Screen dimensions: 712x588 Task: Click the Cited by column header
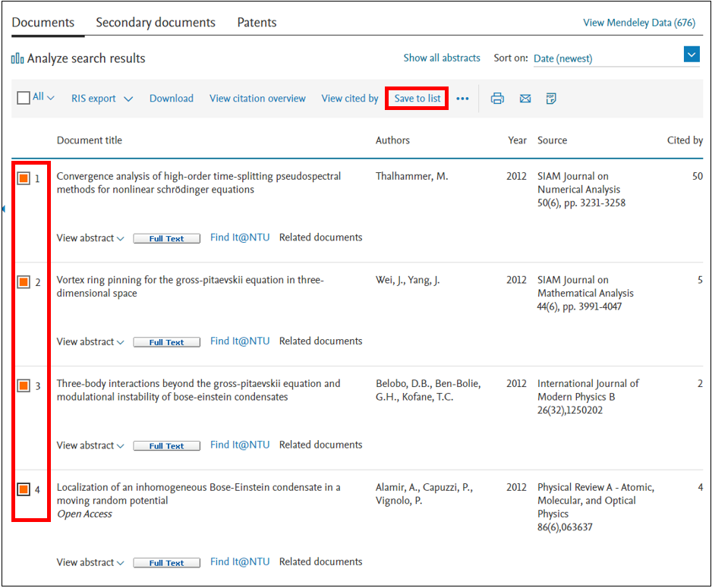click(685, 140)
